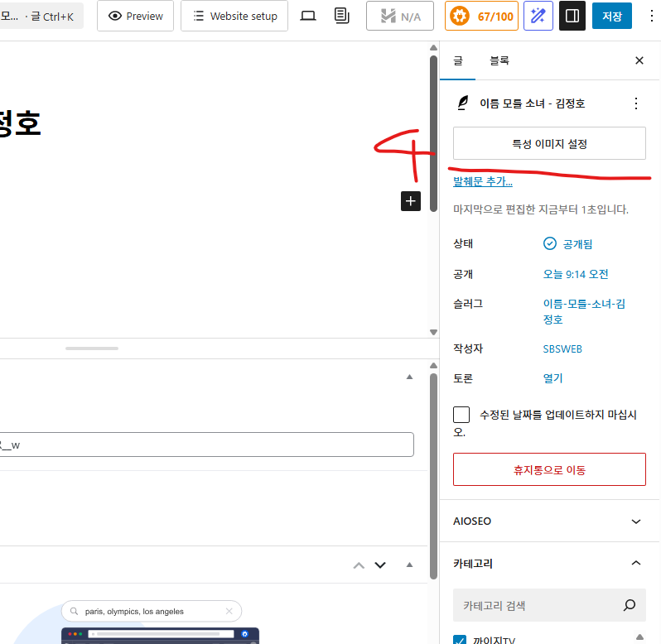
Task: Click the 발췌문 추가 link
Action: (x=483, y=181)
